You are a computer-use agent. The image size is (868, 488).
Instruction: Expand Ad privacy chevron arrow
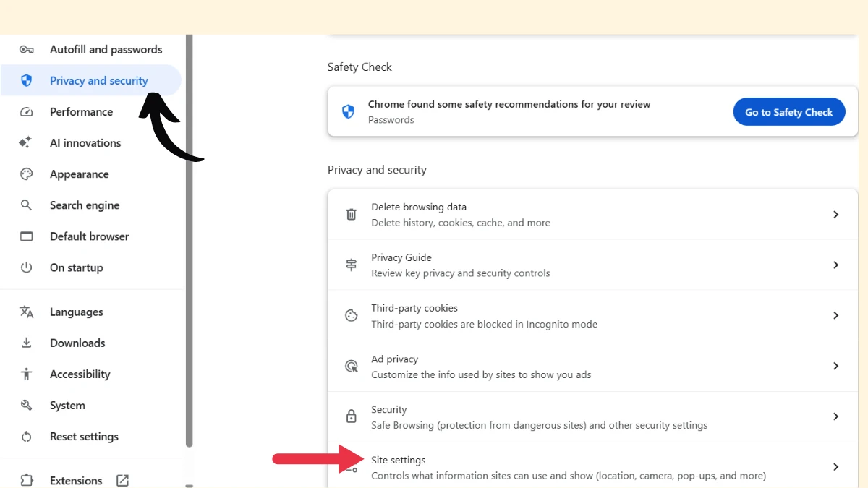pos(835,366)
